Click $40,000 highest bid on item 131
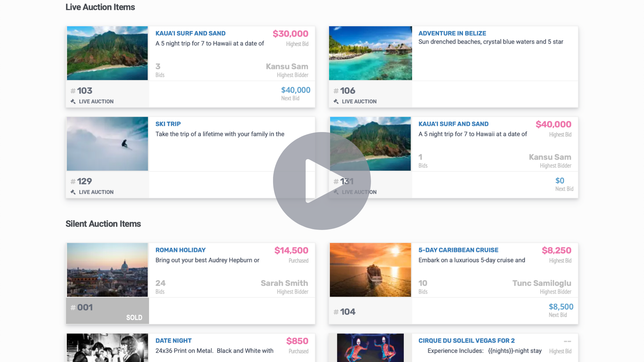 (x=553, y=124)
